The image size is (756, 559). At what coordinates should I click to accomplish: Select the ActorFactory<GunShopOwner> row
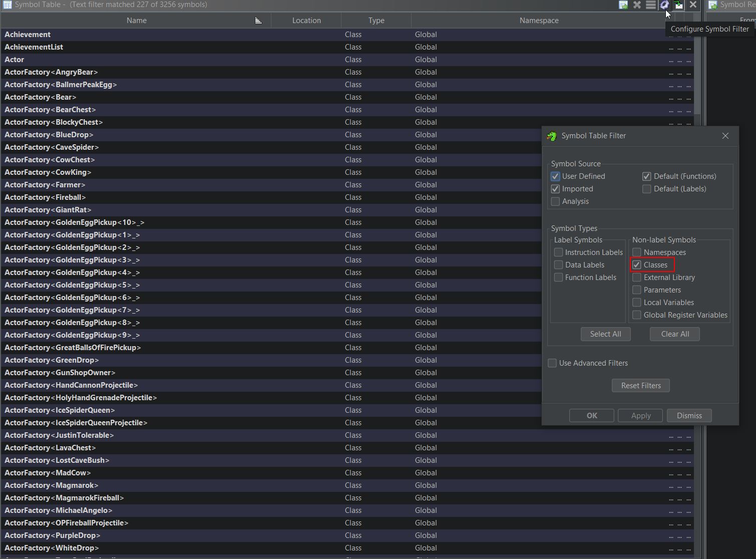271,373
